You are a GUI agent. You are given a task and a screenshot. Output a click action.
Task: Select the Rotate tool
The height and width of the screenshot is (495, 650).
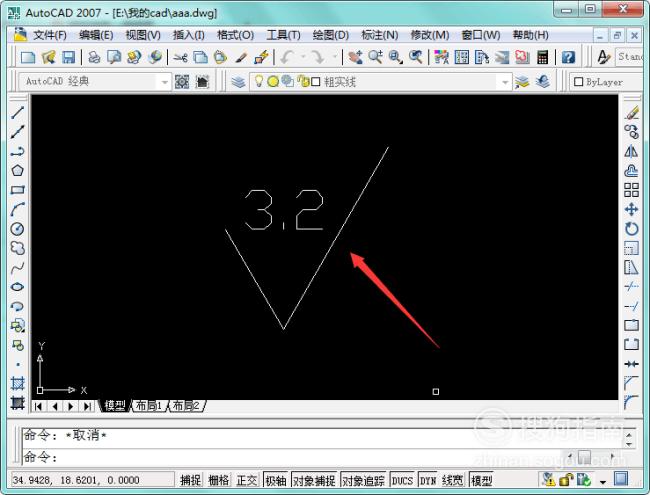pos(632,229)
